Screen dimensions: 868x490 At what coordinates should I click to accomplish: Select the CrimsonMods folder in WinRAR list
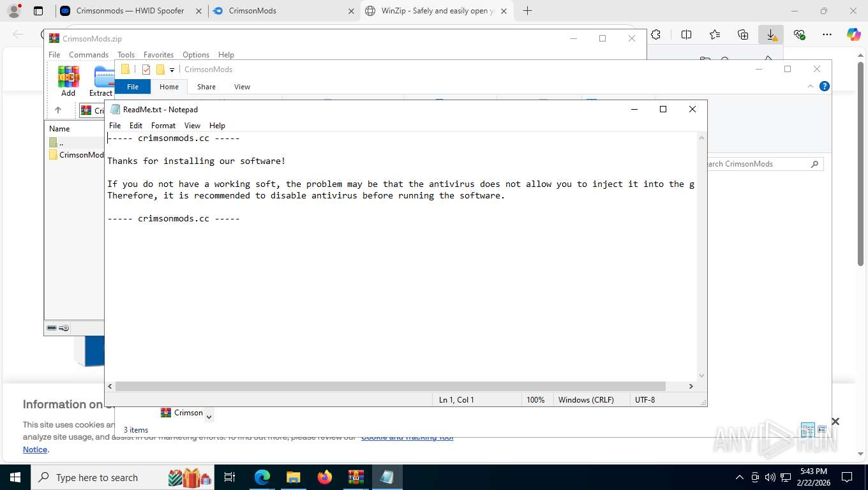click(x=76, y=154)
